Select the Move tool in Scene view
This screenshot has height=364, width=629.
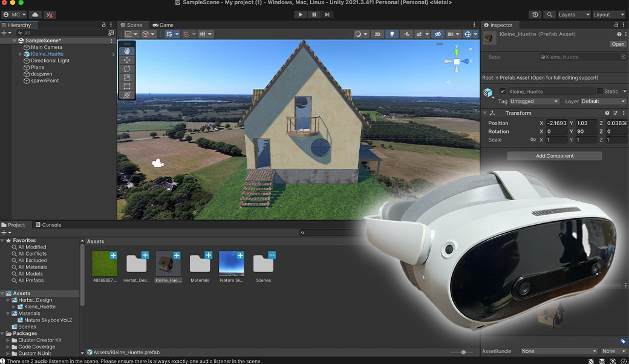pyautogui.click(x=127, y=60)
